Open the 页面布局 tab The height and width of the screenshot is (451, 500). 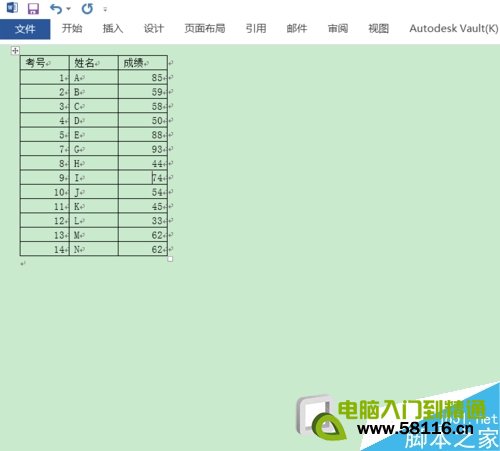[x=205, y=28]
